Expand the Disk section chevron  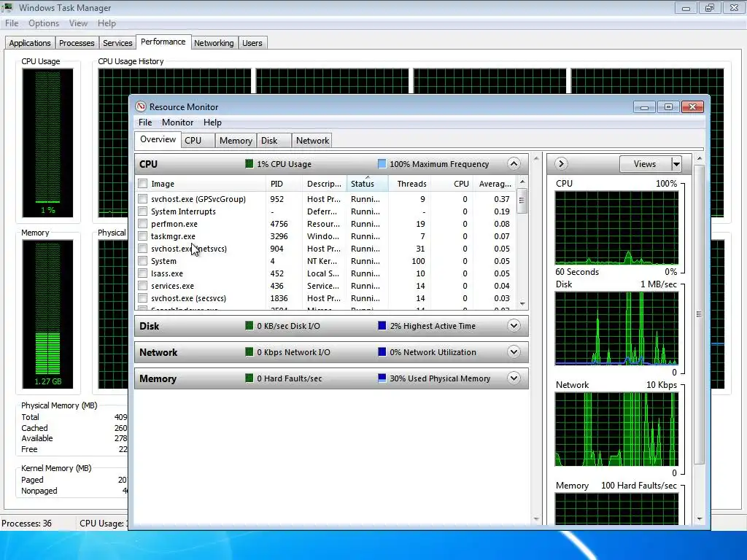point(514,326)
